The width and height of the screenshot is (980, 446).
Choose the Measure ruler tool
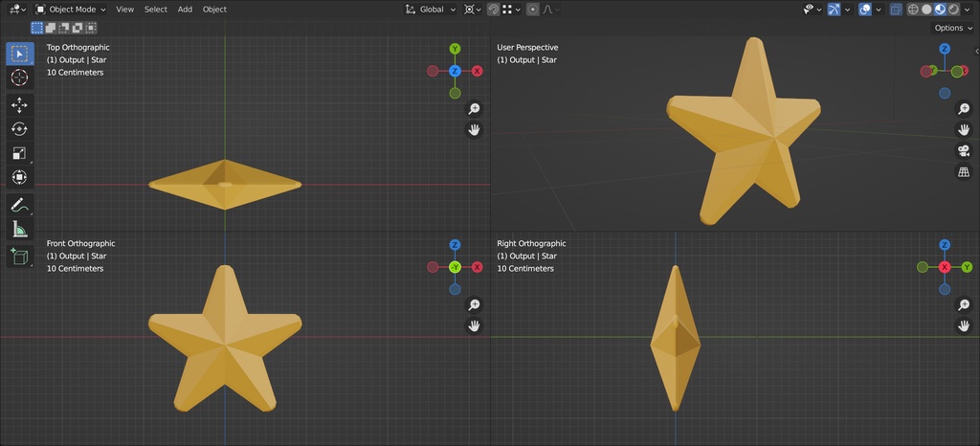pos(19,230)
